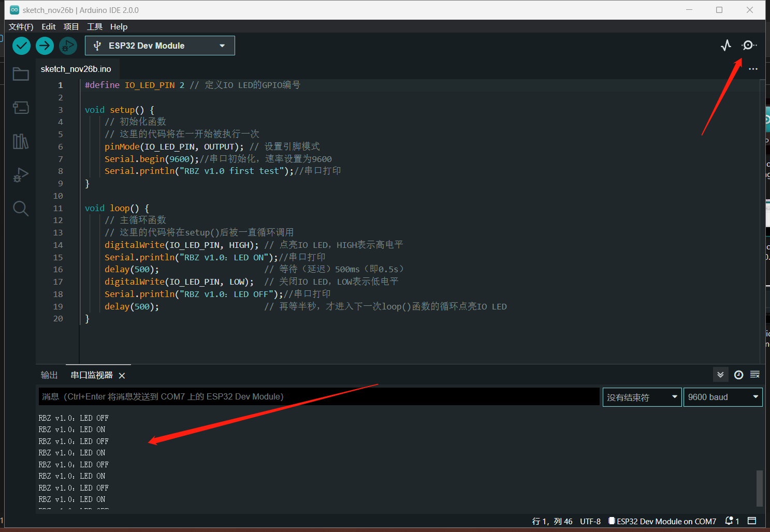Click line number 3 in gutter
The image size is (770, 532).
[x=60, y=110]
